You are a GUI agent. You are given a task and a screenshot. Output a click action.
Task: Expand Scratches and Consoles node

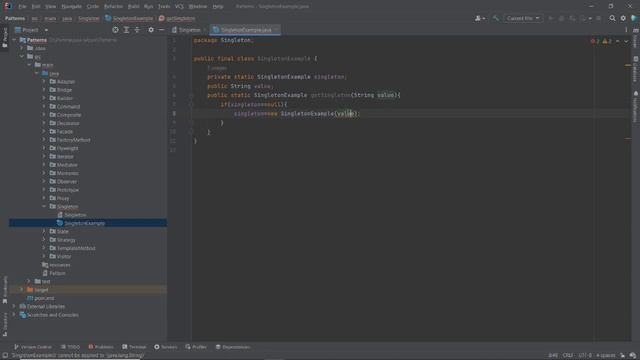coord(14,315)
